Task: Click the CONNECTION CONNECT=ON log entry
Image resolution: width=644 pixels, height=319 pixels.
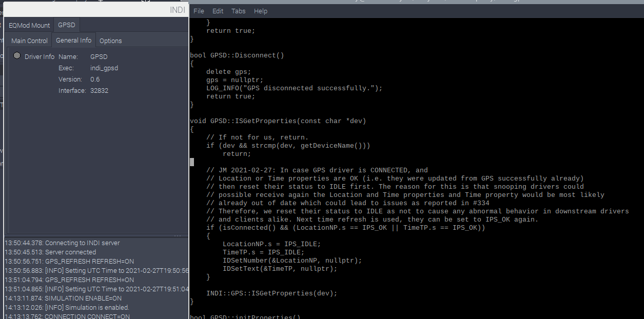Action: click(67, 316)
